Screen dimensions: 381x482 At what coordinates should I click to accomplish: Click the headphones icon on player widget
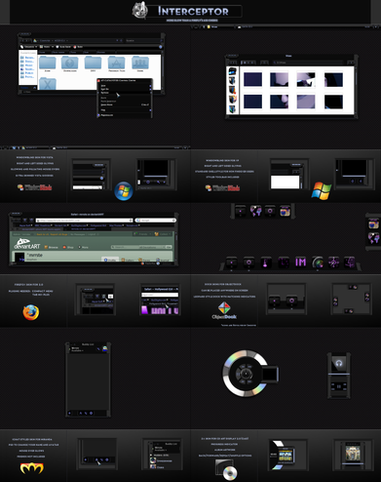tap(339, 363)
